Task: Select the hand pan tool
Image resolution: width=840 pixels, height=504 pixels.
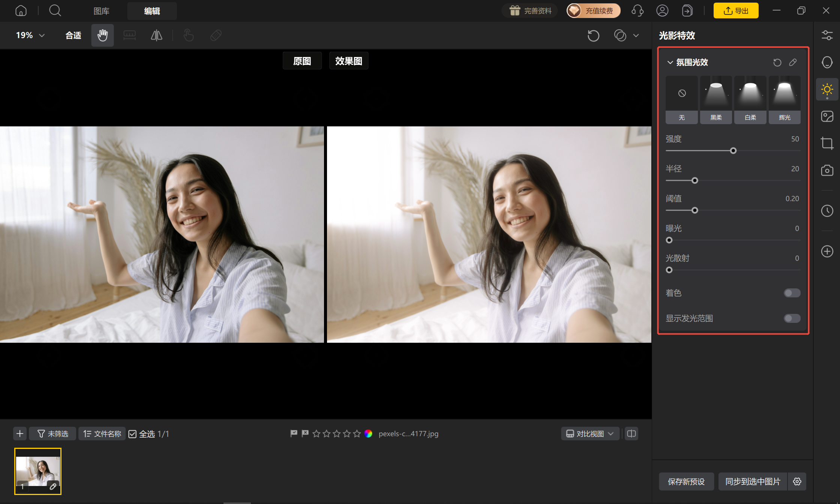Action: point(102,35)
